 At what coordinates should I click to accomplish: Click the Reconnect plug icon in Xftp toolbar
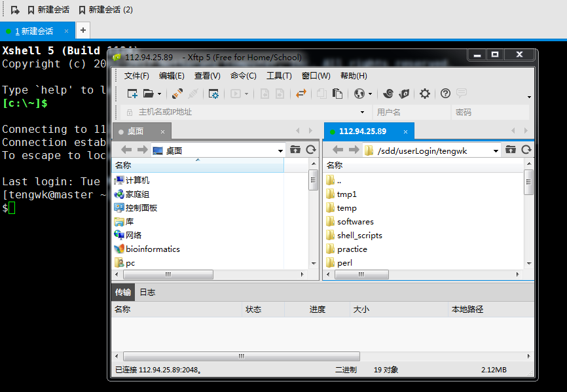click(177, 94)
